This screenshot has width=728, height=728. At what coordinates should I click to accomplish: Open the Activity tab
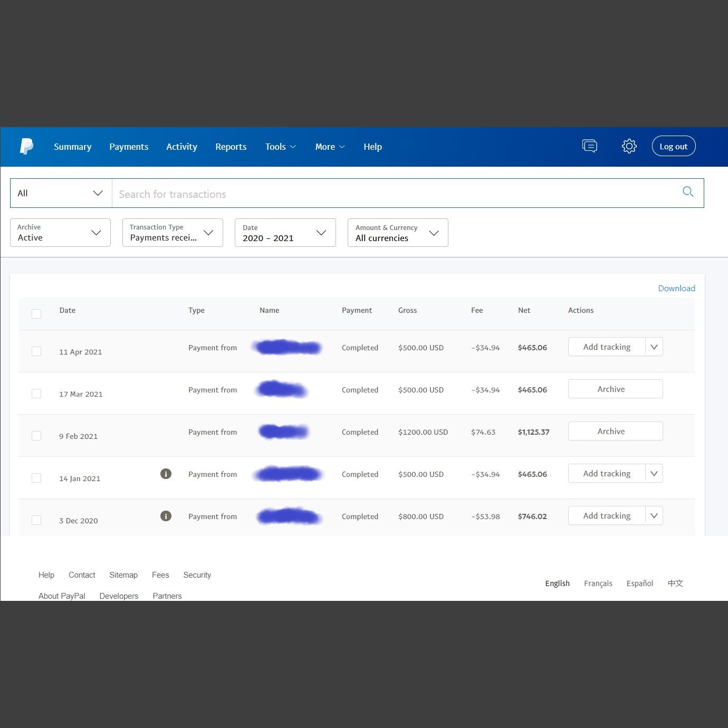[181, 147]
